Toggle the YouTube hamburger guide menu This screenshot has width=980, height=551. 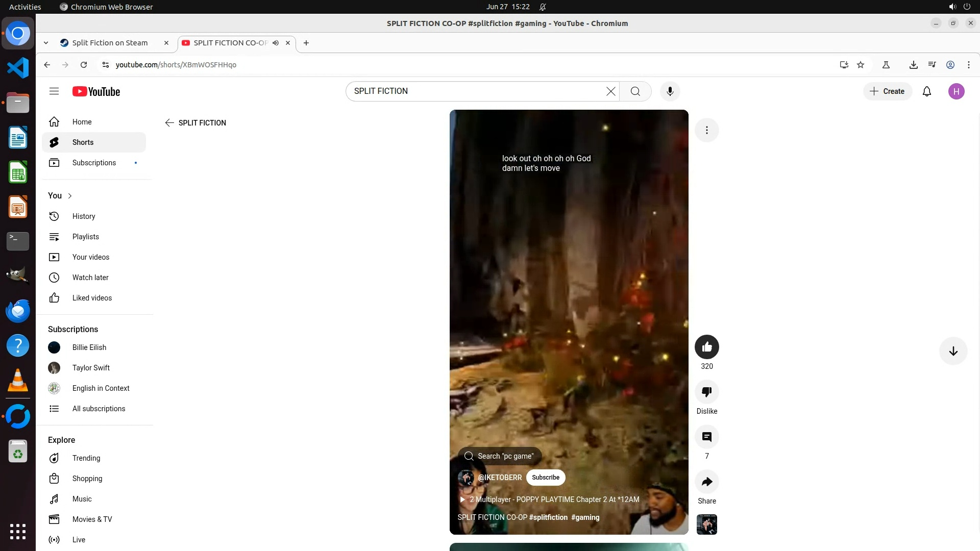54,91
